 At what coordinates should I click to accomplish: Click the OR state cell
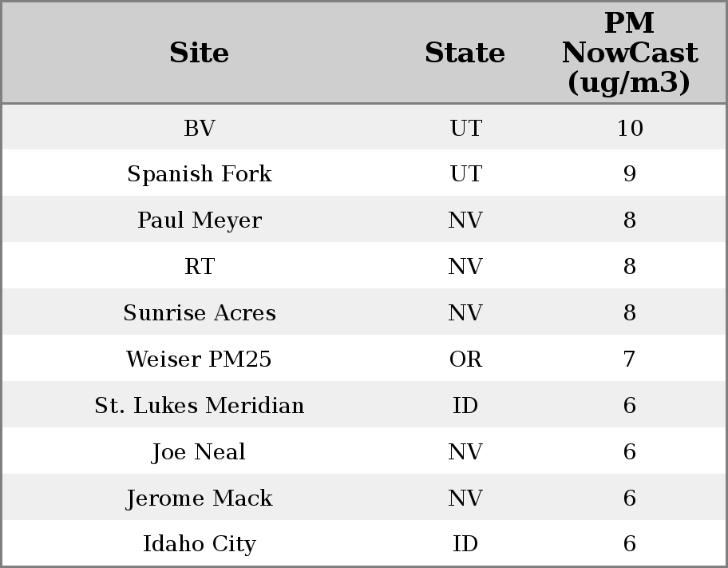coord(465,359)
